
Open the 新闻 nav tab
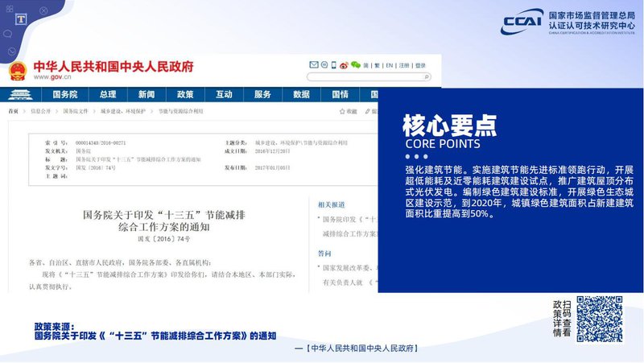click(x=147, y=94)
